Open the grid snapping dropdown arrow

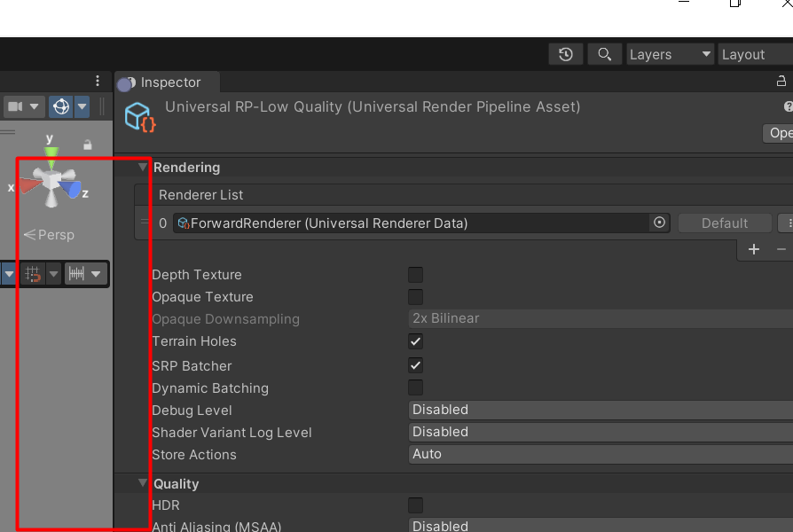coord(53,274)
